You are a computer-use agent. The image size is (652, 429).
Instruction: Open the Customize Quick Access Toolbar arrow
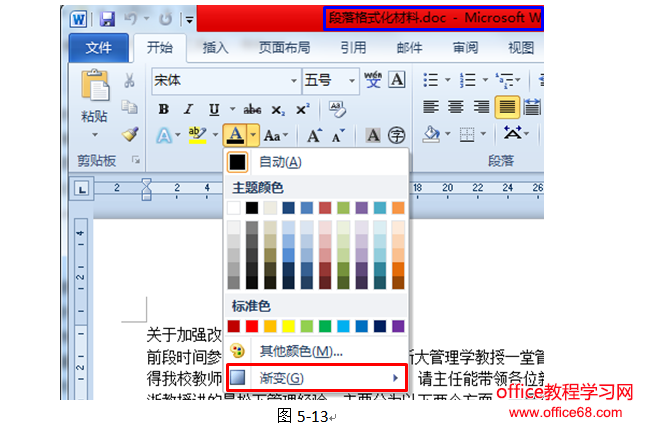190,20
